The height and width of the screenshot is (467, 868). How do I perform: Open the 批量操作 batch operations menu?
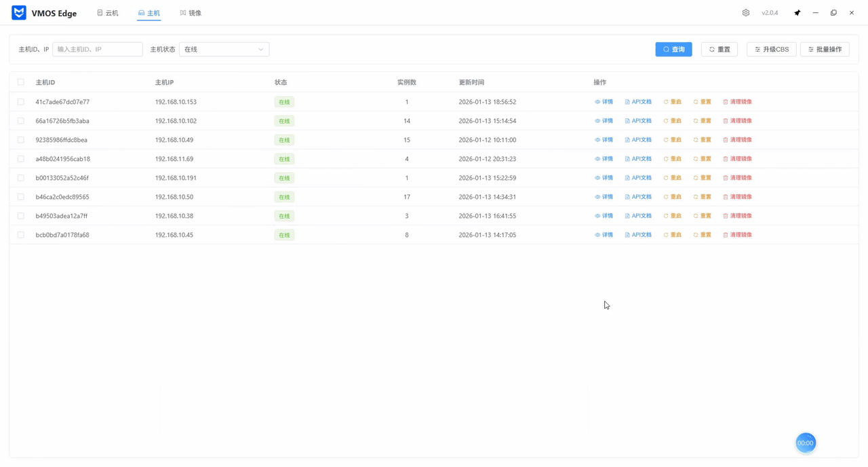point(825,50)
